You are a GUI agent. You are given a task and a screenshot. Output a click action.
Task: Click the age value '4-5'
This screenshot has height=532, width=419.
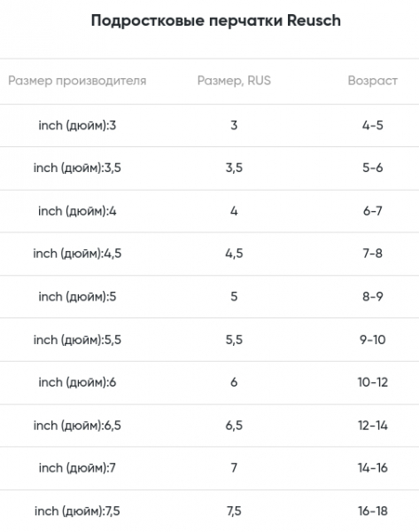coord(373,126)
